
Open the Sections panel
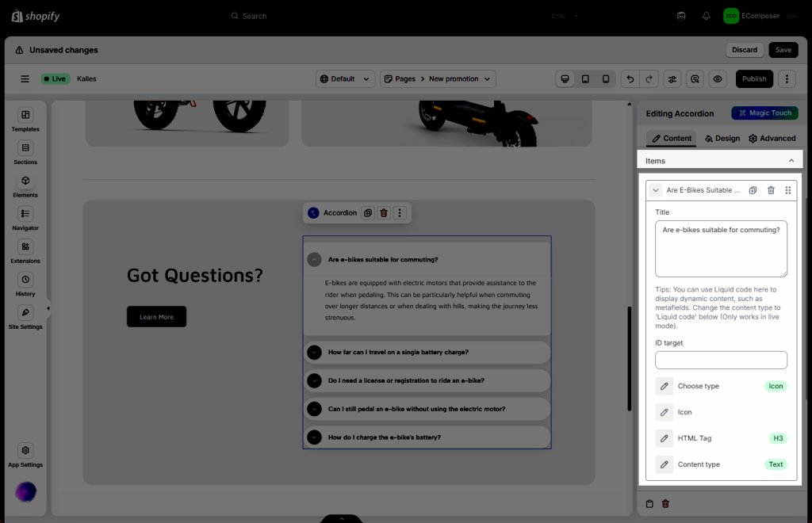(25, 152)
